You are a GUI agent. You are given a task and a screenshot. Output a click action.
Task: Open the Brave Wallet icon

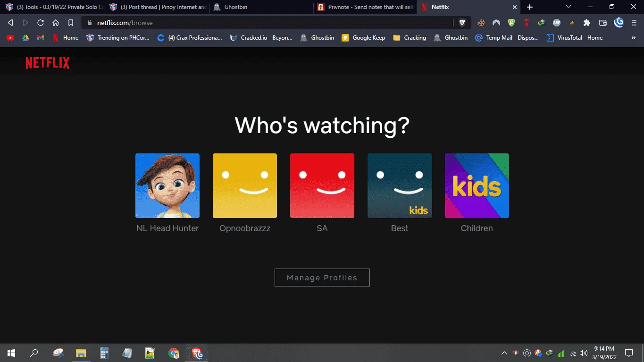click(x=602, y=23)
